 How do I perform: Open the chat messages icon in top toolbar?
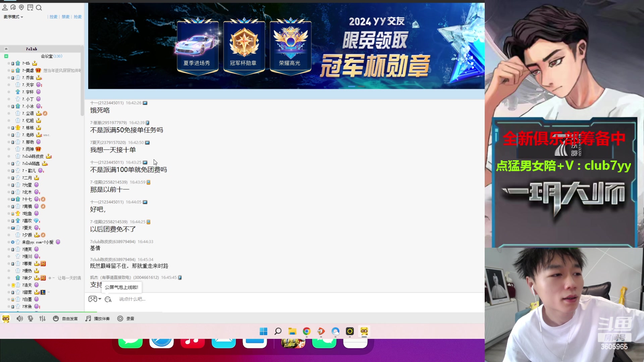point(13,7)
